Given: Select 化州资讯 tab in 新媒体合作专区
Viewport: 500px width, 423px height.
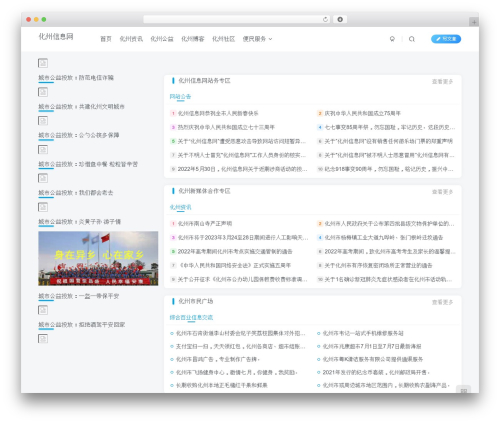Looking at the screenshot, I should pyautogui.click(x=180, y=207).
